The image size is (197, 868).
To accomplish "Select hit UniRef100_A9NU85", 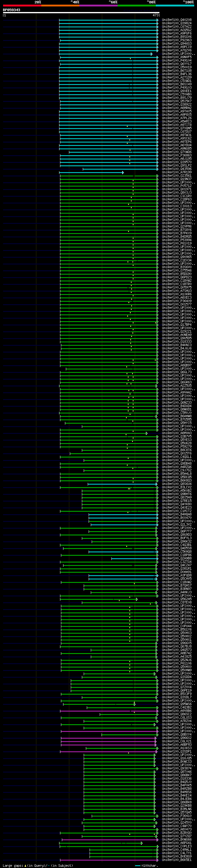I will [177, 149].
